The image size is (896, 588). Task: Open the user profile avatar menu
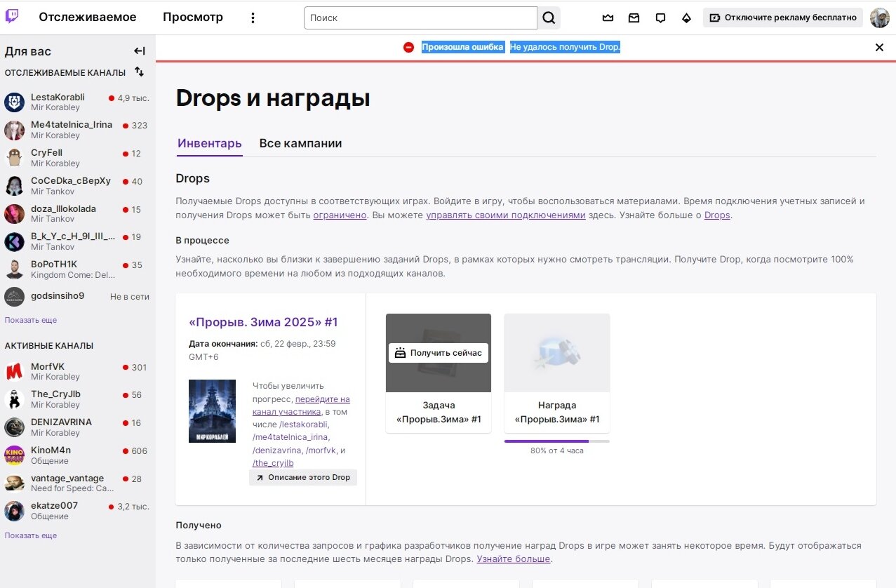coord(880,18)
